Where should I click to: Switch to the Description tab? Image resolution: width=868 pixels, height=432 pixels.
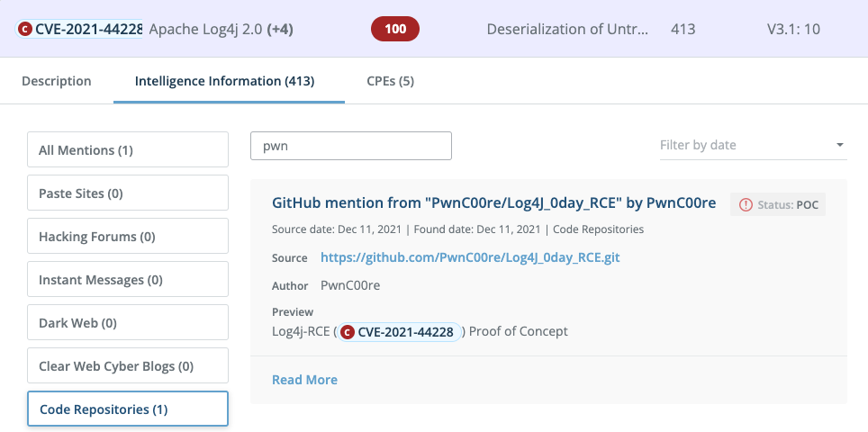pos(57,81)
